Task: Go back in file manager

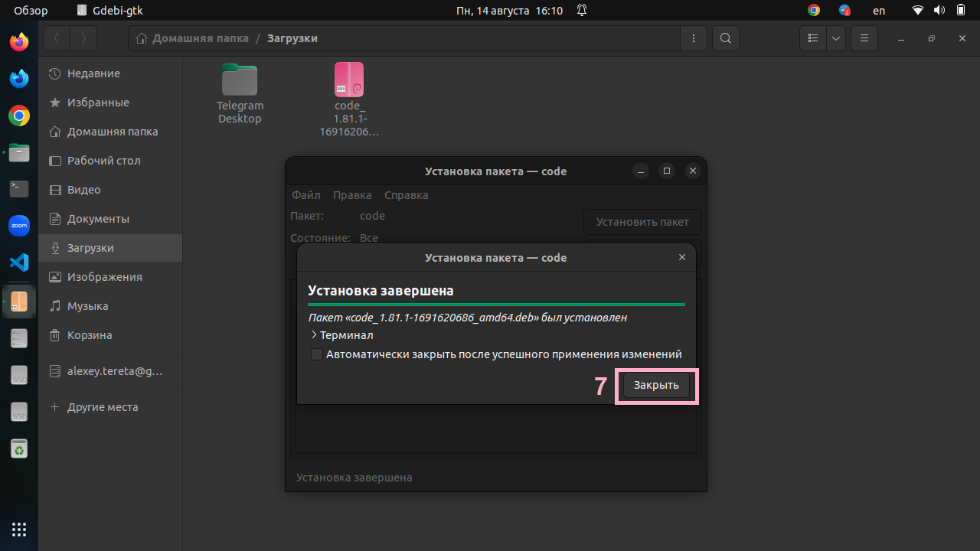Action: (x=57, y=38)
